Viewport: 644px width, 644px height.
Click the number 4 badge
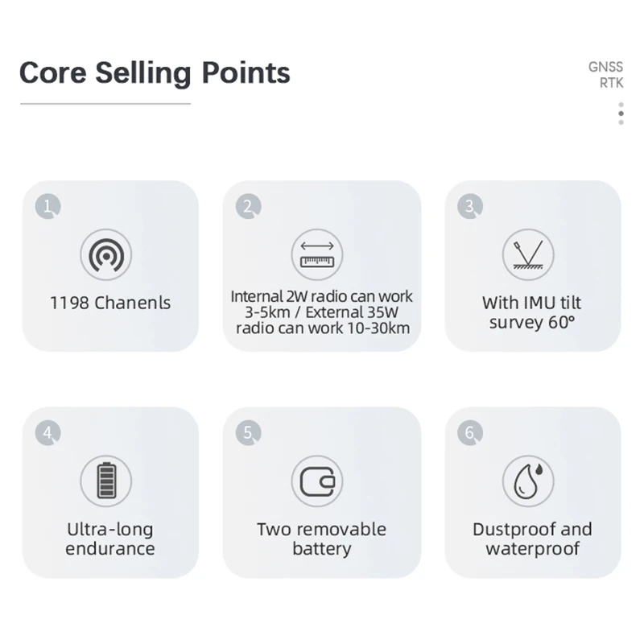point(48,432)
